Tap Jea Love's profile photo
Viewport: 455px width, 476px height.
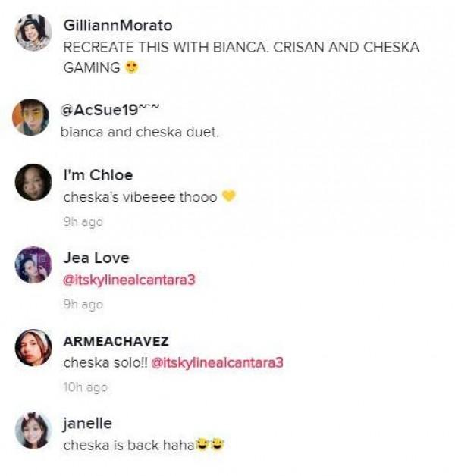pyautogui.click(x=33, y=265)
